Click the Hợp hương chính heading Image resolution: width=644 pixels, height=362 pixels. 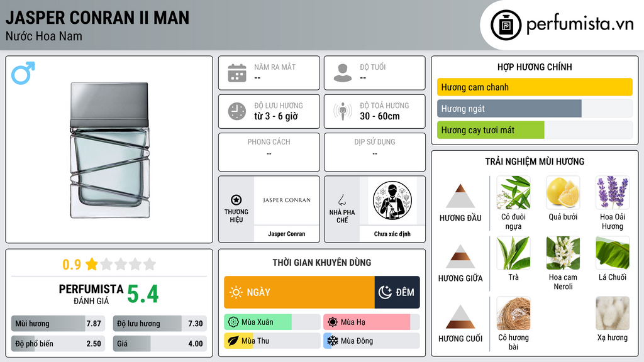click(x=535, y=67)
